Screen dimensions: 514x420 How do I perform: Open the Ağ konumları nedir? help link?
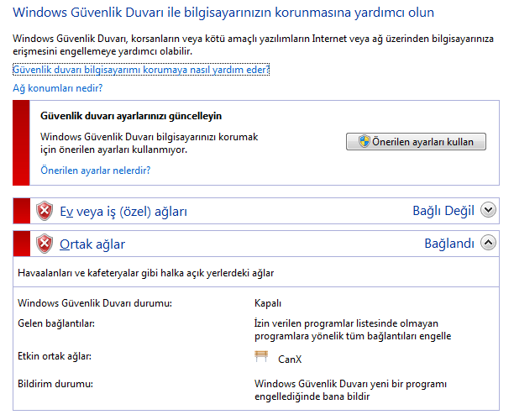click(x=58, y=88)
